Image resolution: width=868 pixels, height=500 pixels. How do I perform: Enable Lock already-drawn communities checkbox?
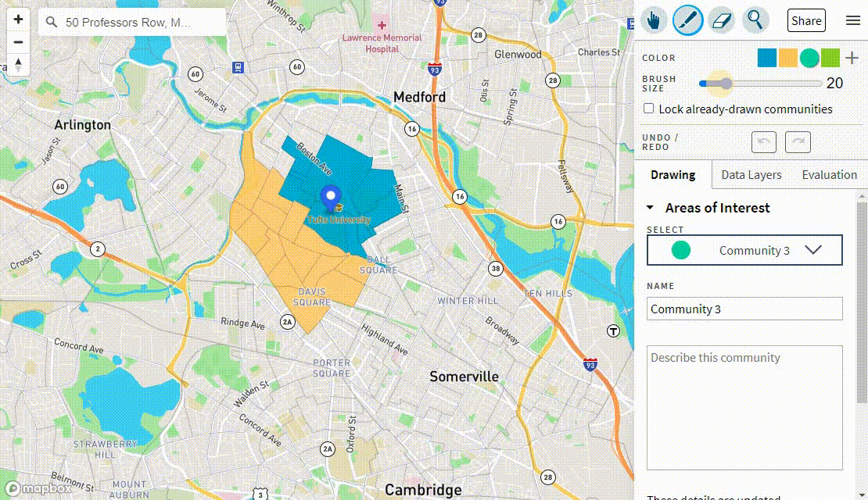(x=648, y=109)
